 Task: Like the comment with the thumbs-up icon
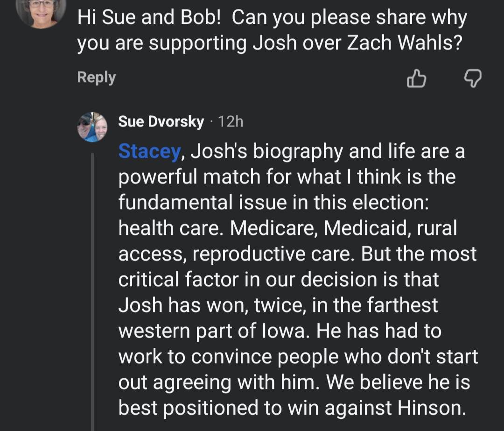[x=416, y=78]
